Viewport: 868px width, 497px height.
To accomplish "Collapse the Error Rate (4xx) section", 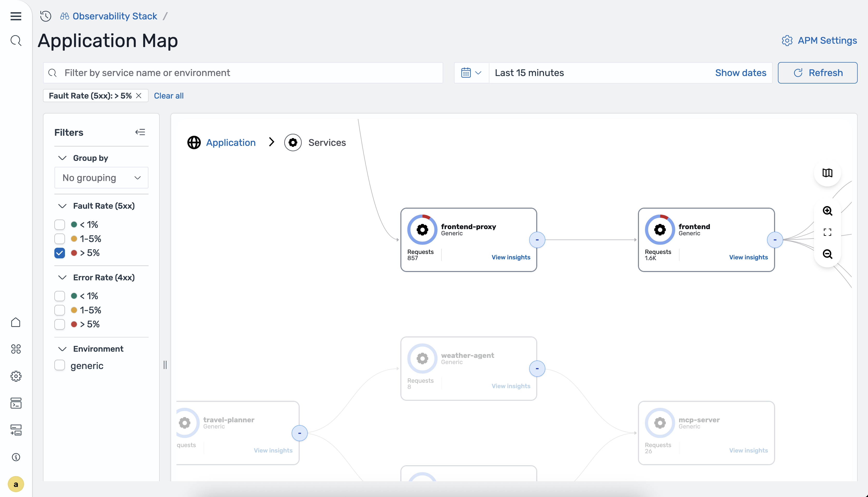I will point(62,277).
